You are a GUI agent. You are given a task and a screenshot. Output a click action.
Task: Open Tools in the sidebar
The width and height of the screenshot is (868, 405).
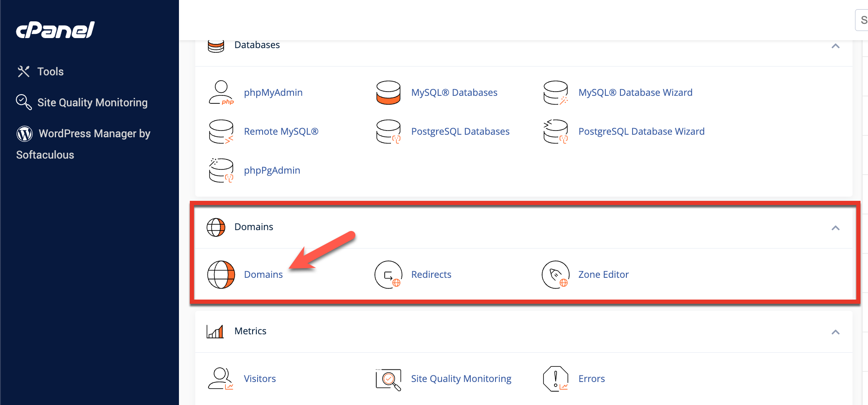coord(51,72)
